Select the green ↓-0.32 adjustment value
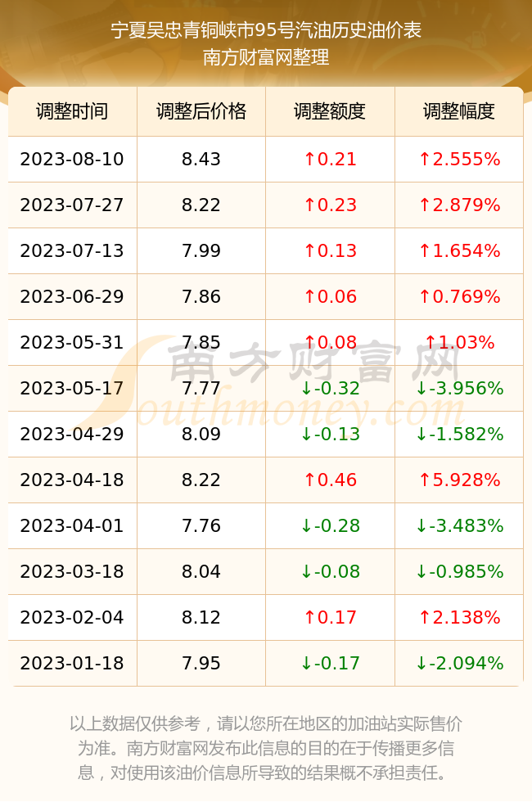532x802 pixels. click(330, 388)
